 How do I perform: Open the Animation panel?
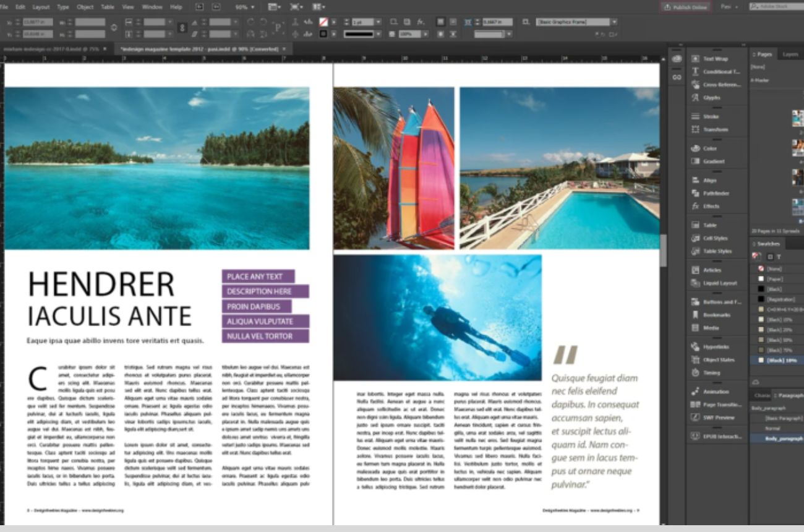click(716, 392)
